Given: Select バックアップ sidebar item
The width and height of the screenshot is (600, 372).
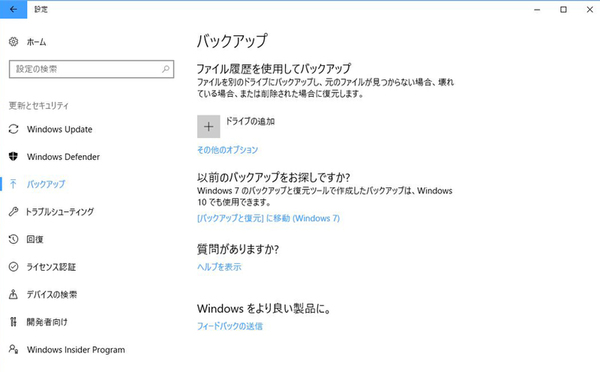Looking at the screenshot, I should pyautogui.click(x=46, y=184).
